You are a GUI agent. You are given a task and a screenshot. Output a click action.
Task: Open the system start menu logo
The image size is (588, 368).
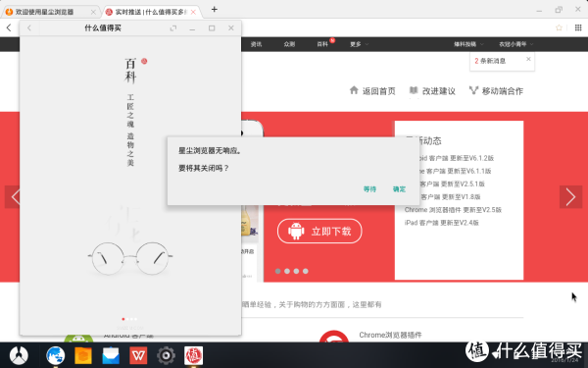tap(19, 355)
